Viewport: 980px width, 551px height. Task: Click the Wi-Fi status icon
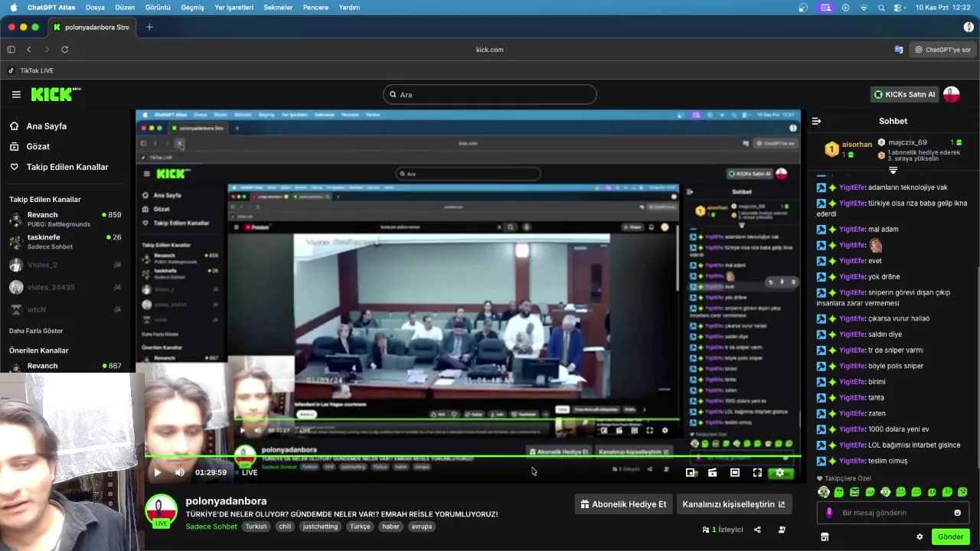864,8
